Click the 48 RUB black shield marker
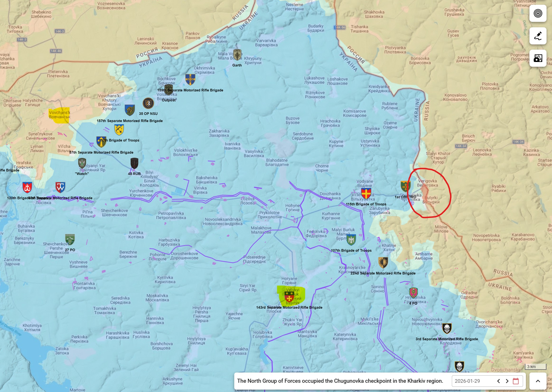Image resolution: width=552 pixels, height=392 pixels. tap(134, 163)
